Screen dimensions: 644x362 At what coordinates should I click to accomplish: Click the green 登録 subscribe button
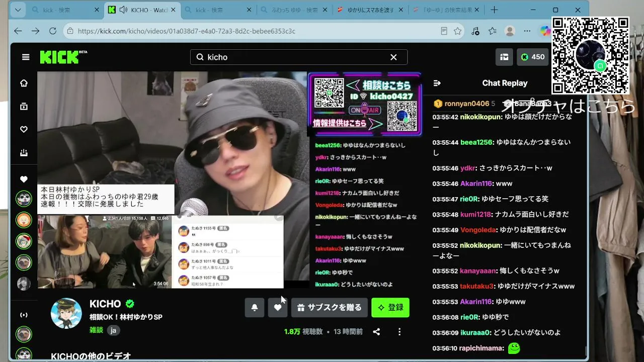[x=390, y=308]
